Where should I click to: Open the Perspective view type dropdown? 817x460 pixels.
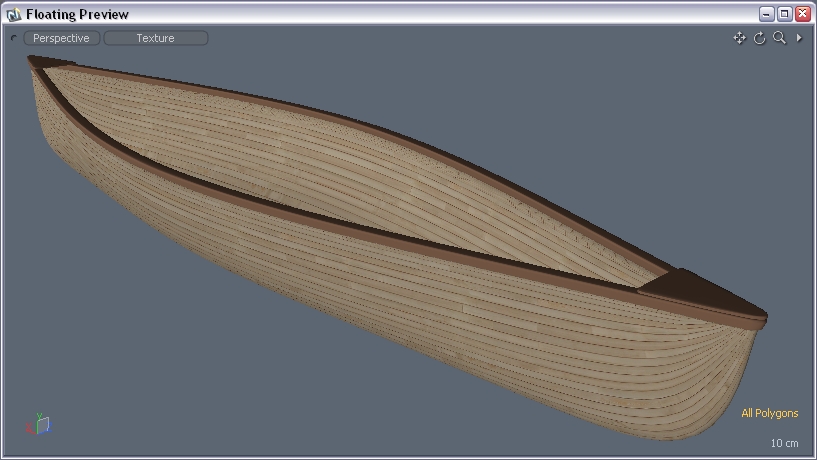pyautogui.click(x=61, y=38)
